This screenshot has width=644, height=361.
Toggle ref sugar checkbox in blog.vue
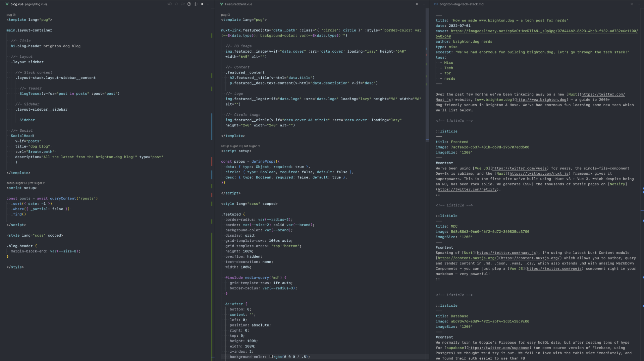(x=44, y=183)
